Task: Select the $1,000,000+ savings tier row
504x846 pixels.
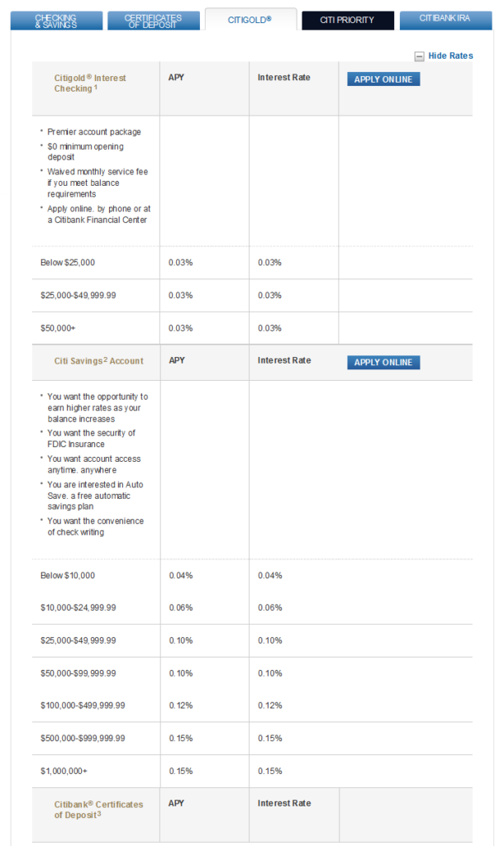Action: tap(64, 771)
